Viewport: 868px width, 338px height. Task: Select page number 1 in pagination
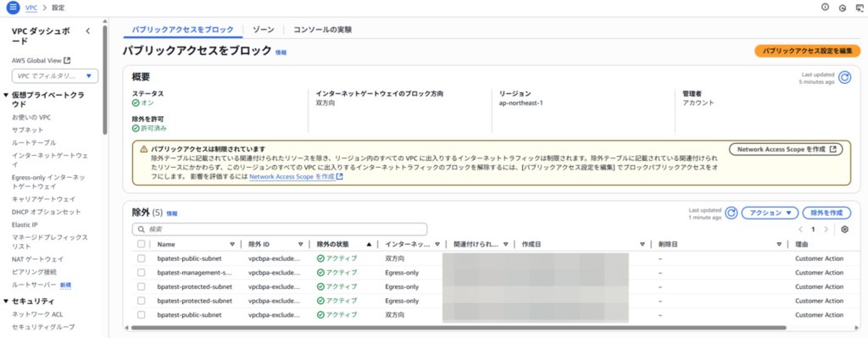[x=813, y=229]
